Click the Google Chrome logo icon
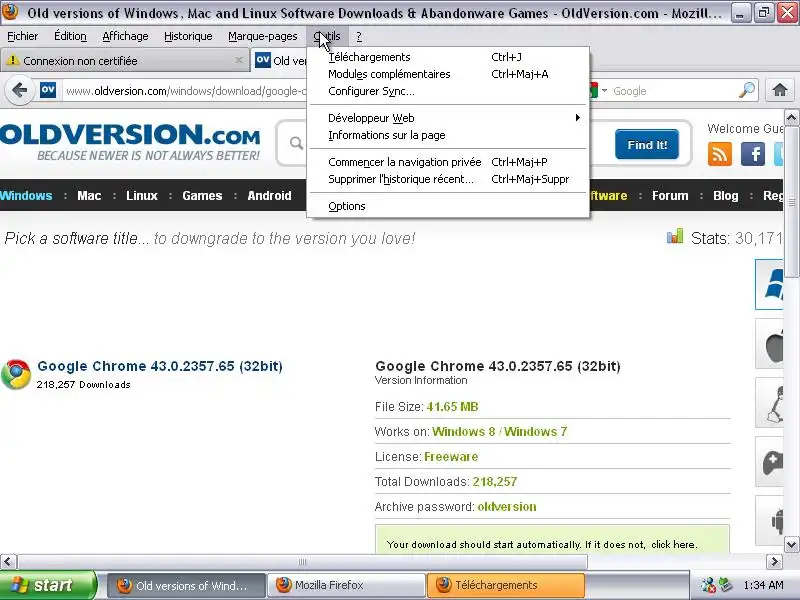The image size is (800, 600). click(x=16, y=374)
